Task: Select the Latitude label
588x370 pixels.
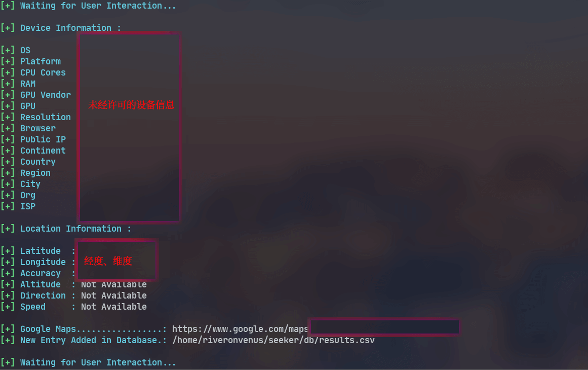Action: 40,251
